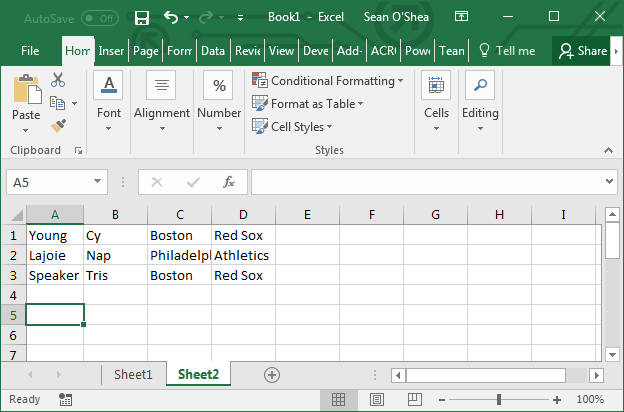Viewport: 624px width, 412px height.
Task: Switch to Page Break Preview icon
Action: pyautogui.click(x=414, y=399)
